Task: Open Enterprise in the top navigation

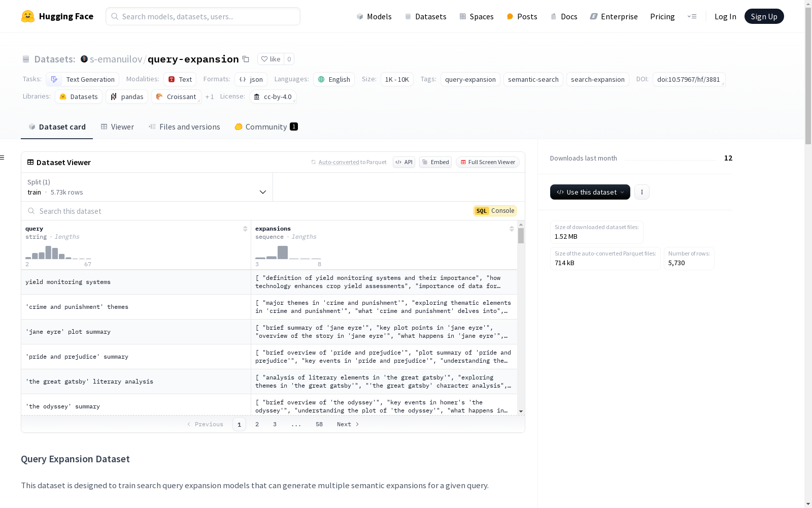Action: coord(614,16)
